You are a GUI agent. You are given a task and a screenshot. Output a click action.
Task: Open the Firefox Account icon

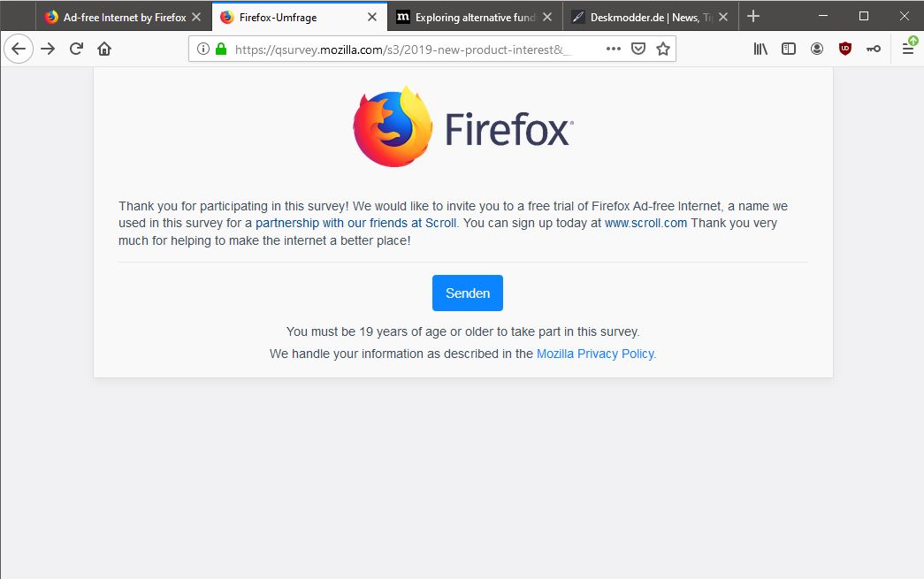tap(817, 49)
